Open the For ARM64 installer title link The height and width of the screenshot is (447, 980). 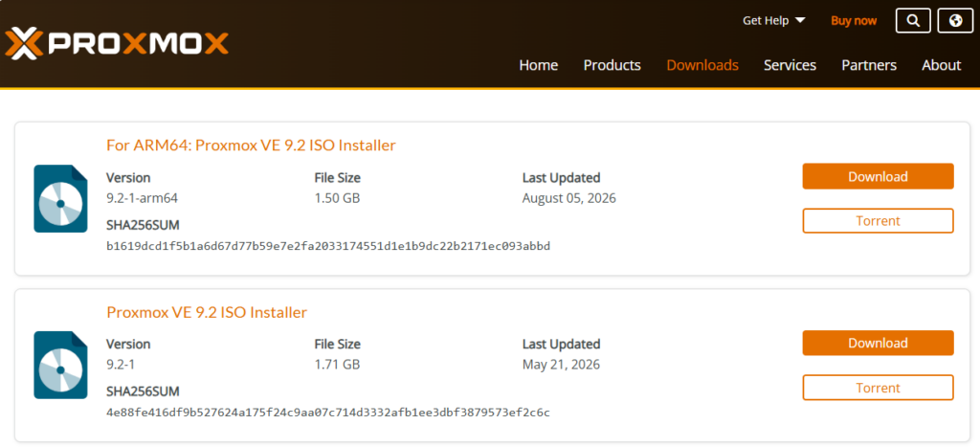click(x=252, y=145)
